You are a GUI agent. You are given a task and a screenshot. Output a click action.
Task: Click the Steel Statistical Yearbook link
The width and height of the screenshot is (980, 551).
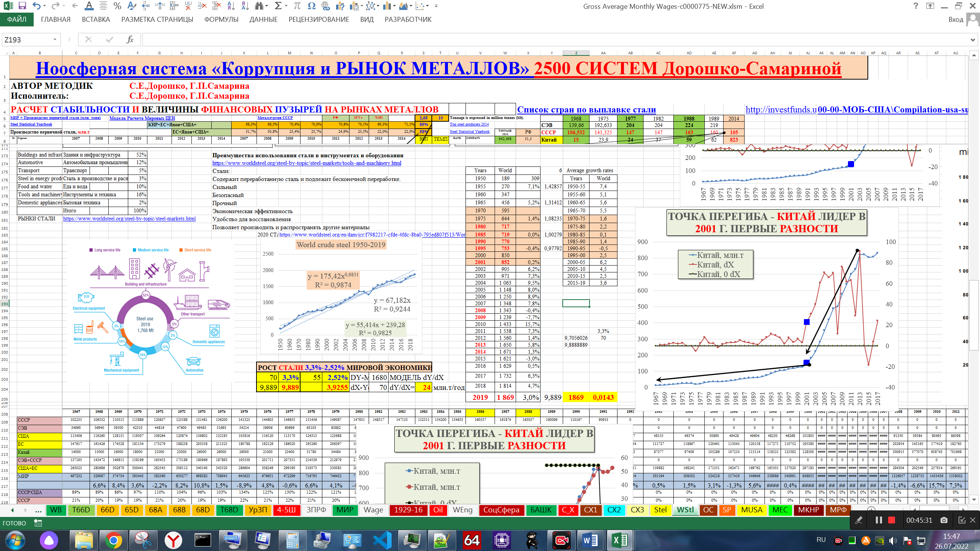[x=31, y=124]
